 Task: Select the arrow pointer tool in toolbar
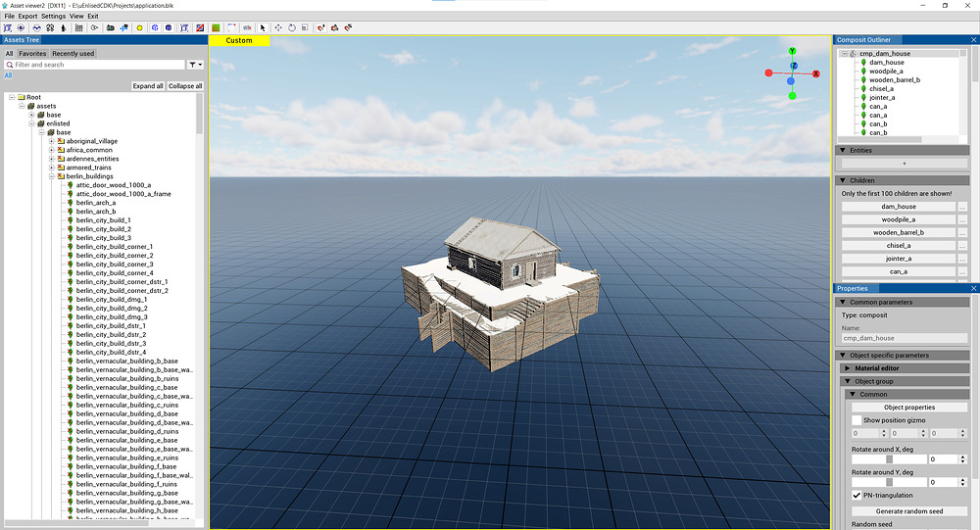(x=263, y=27)
